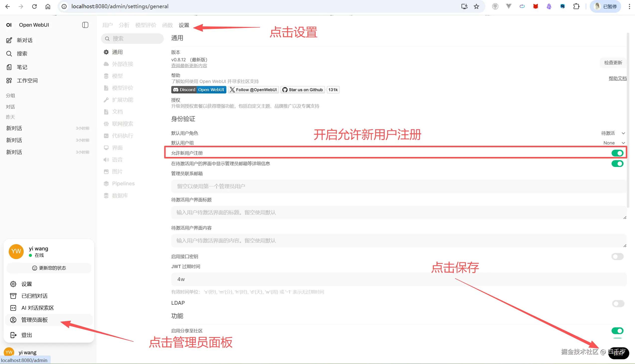Open the 帮助文档 link
The image size is (635, 364).
tap(617, 78)
